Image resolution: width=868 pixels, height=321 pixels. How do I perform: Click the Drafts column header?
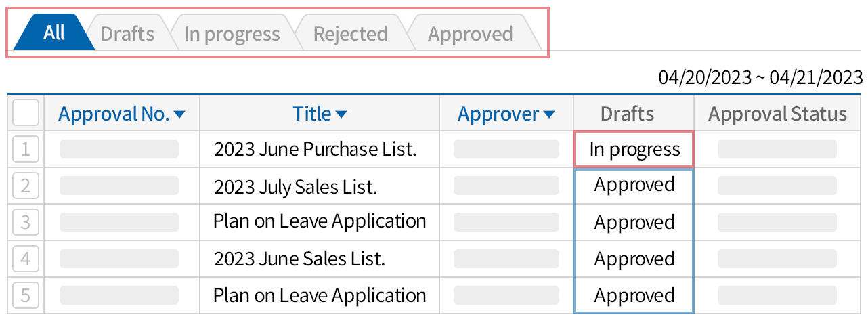627,114
